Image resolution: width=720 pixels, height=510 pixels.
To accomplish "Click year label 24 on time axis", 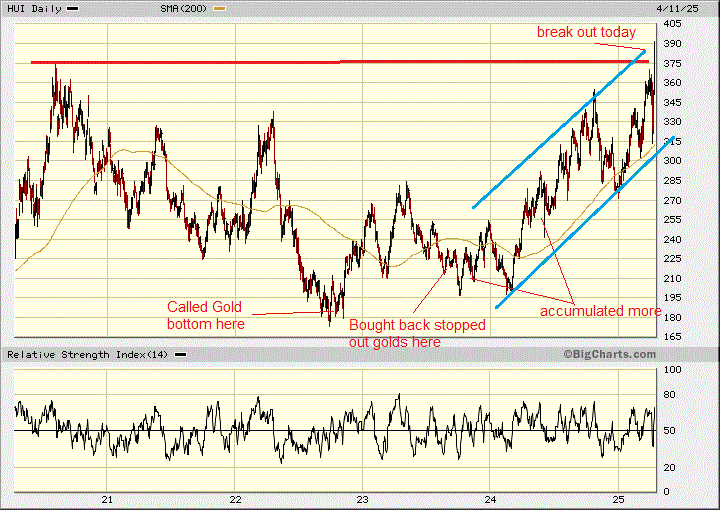I will click(x=490, y=499).
